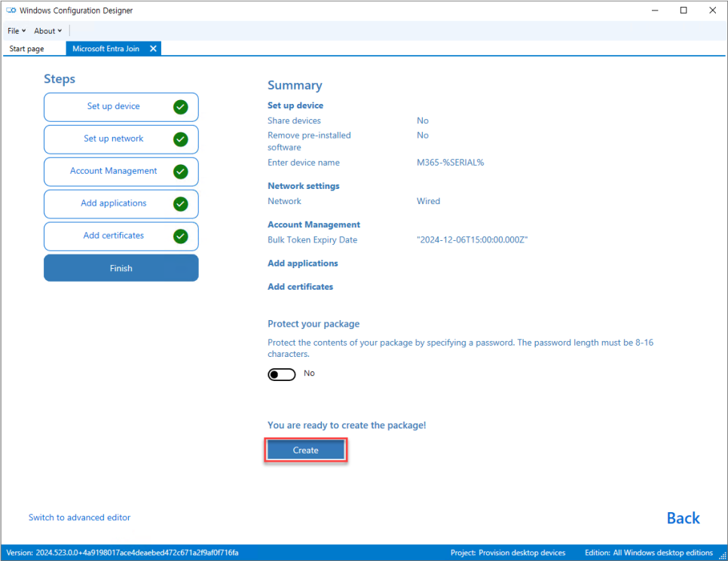Click the Remove pre-installed software label

pos(309,141)
